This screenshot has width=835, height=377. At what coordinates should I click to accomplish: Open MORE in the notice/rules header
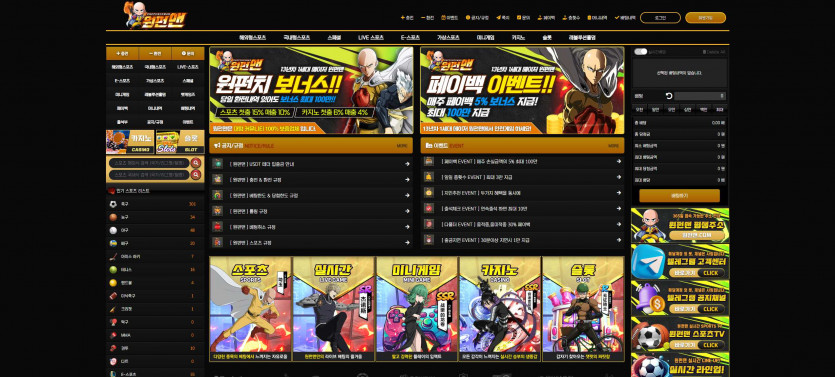coord(402,145)
